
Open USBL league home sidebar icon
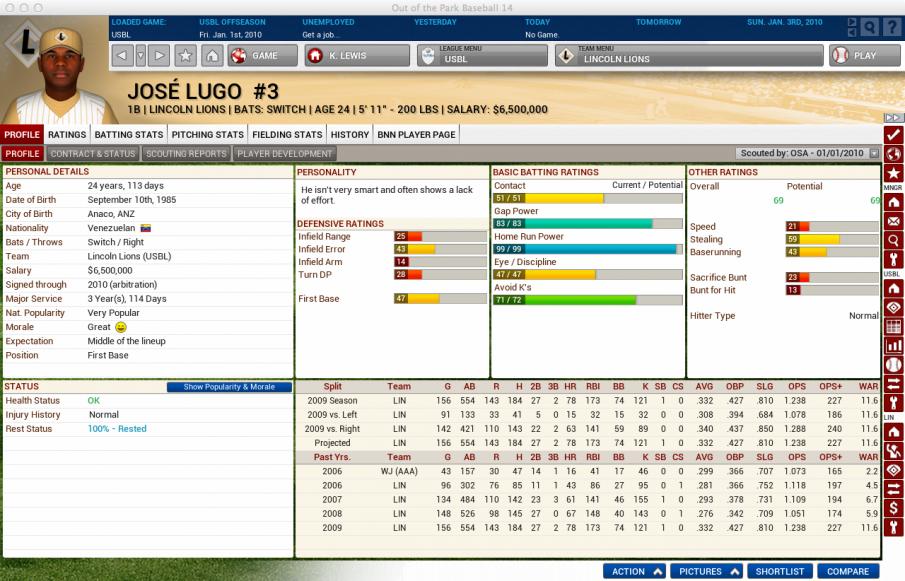click(893, 288)
